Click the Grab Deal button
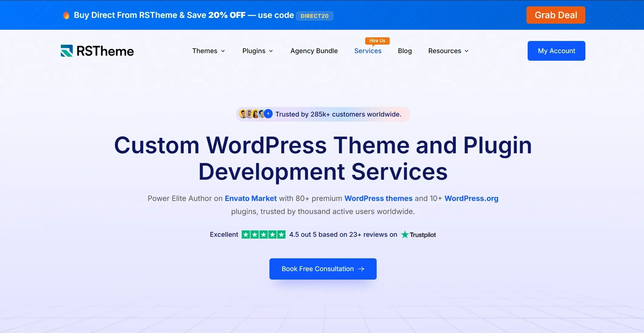Viewport: 644px width, 333px height. [556, 15]
